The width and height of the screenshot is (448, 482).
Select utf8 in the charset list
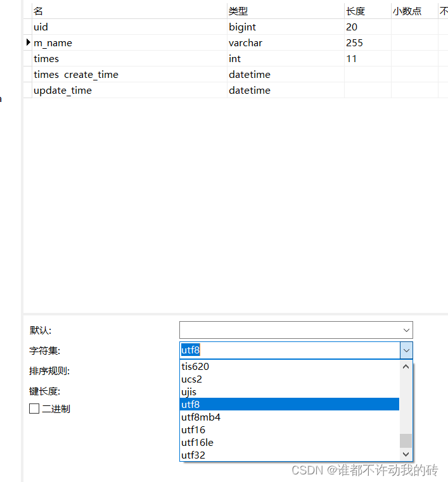[x=290, y=404]
